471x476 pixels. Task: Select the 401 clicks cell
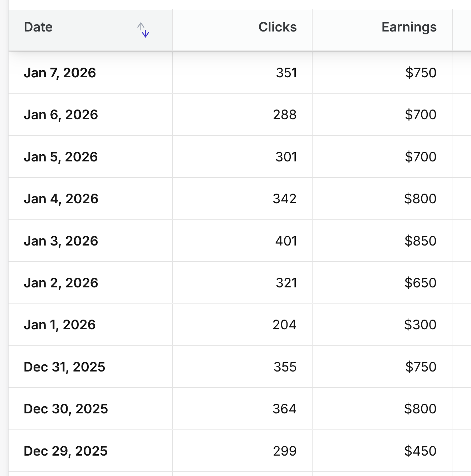click(x=286, y=241)
